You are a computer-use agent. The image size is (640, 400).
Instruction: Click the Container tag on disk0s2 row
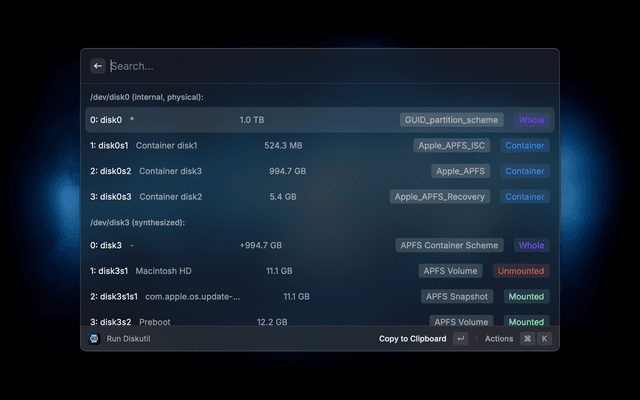[525, 171]
